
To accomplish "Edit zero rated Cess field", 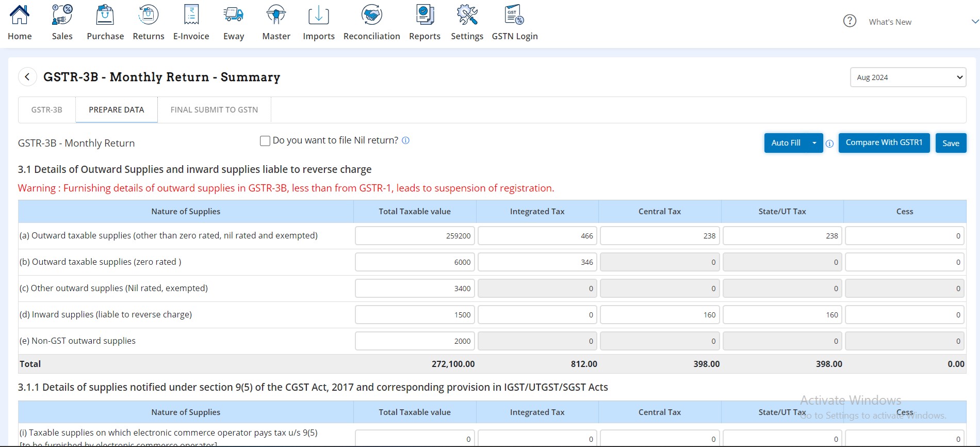I will (905, 262).
